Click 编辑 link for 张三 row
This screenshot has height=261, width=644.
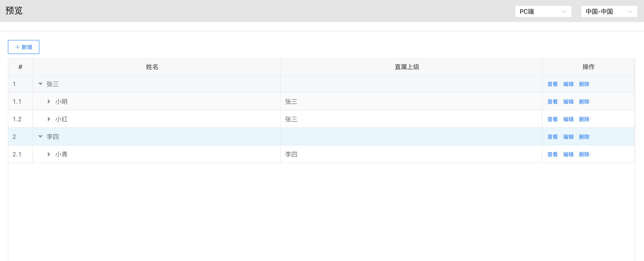568,84
